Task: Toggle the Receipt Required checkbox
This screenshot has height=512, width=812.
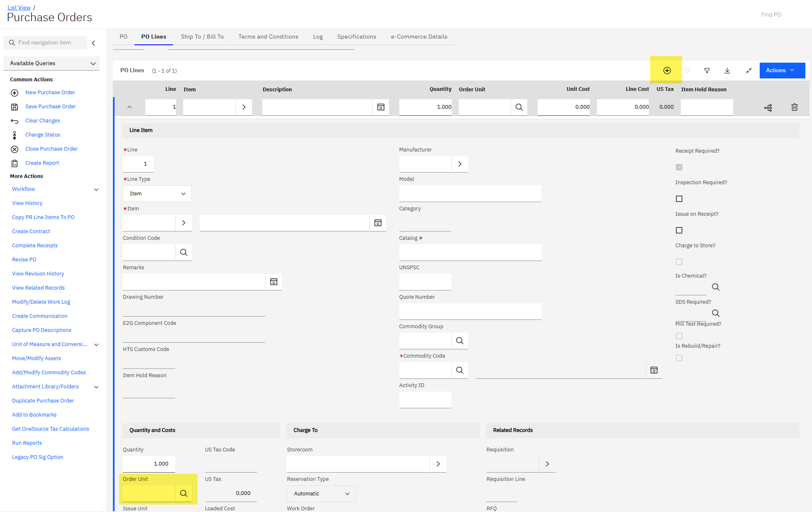Action: tap(679, 167)
